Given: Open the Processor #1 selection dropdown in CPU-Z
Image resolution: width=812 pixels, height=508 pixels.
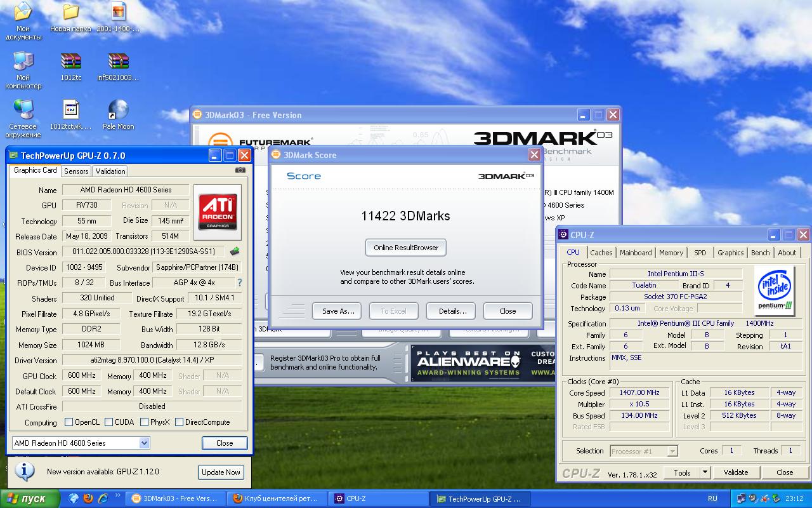Looking at the screenshot, I should click(x=644, y=451).
